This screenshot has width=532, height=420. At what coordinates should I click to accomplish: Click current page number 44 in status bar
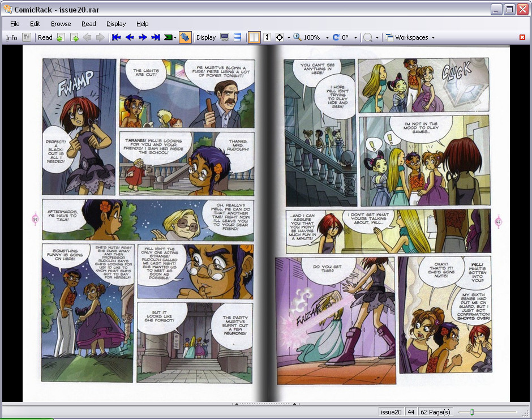[411, 412]
